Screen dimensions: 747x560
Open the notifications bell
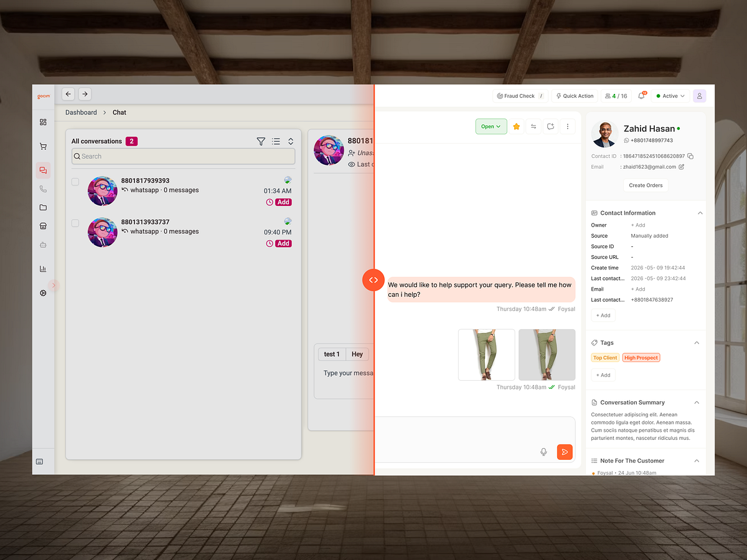tap(642, 96)
